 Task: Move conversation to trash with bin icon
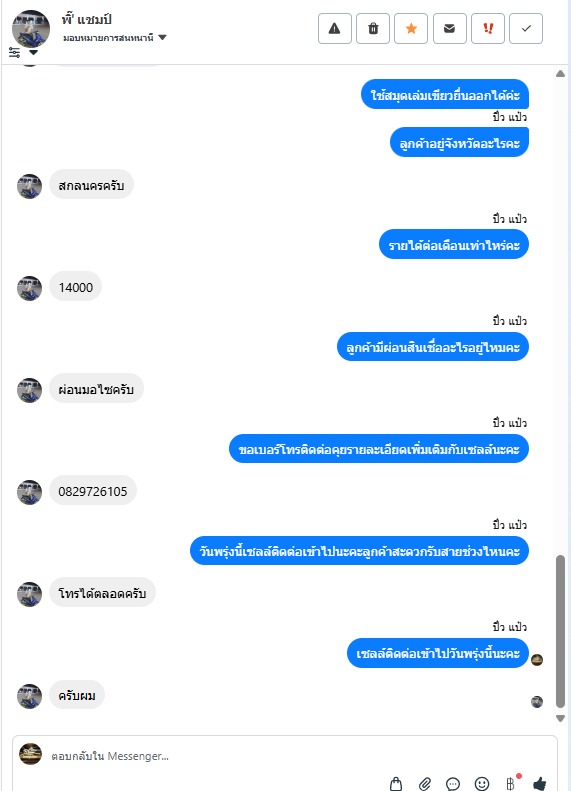pyautogui.click(x=373, y=29)
